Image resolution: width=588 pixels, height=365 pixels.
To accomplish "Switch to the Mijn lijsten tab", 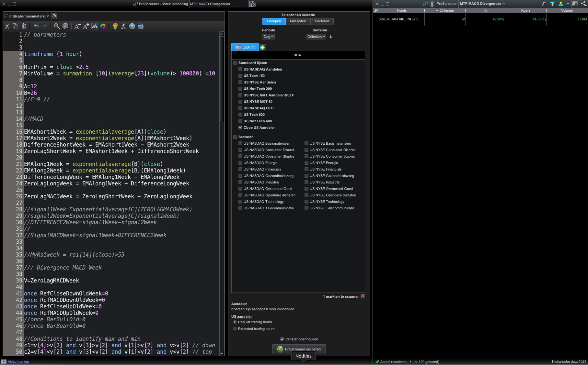I will 298,21.
